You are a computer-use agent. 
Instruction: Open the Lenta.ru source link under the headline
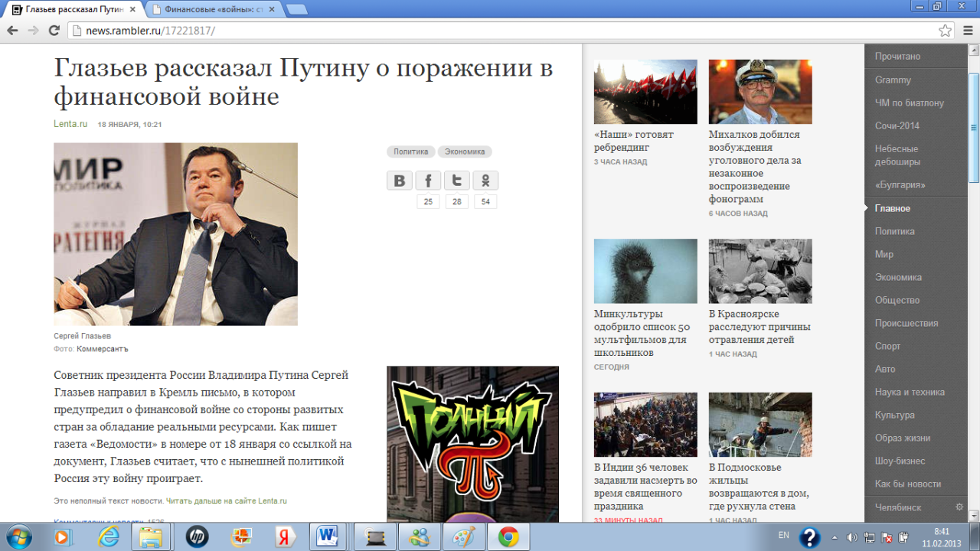point(70,123)
